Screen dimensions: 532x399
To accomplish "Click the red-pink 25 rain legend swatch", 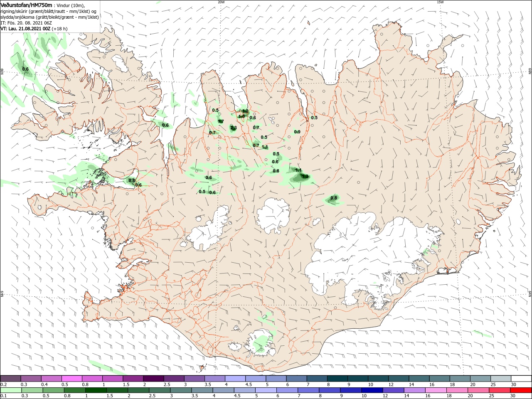I will [500, 390].
